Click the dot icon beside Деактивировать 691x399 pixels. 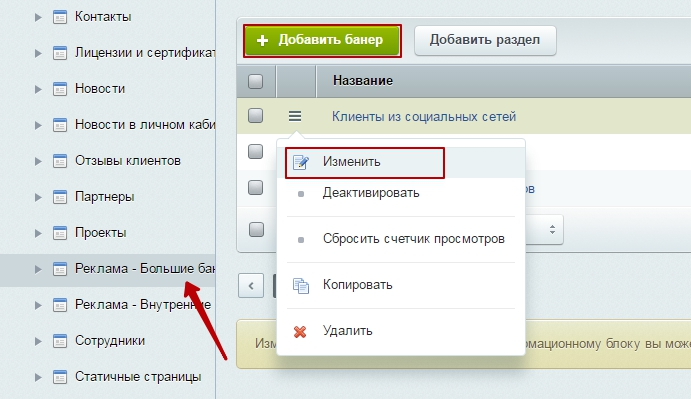[301, 194]
